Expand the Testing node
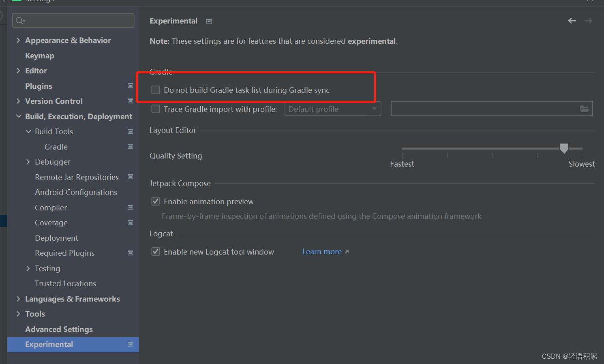Image resolution: width=604 pixels, height=364 pixels. pos(28,268)
